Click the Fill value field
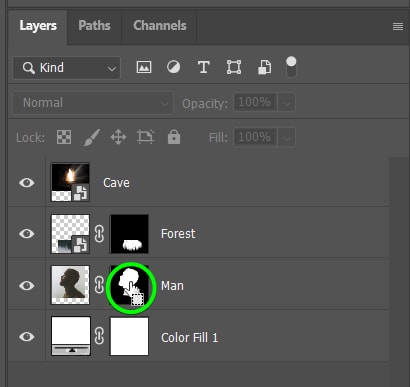This screenshot has width=410, height=387. (255, 137)
